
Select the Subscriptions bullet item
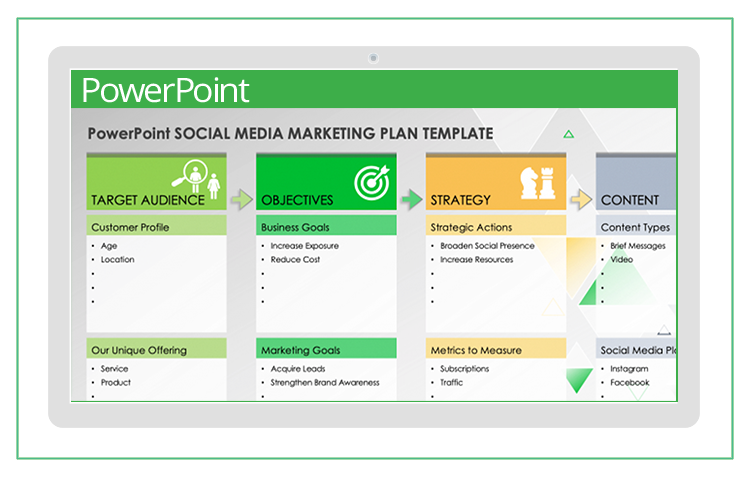coord(464,369)
